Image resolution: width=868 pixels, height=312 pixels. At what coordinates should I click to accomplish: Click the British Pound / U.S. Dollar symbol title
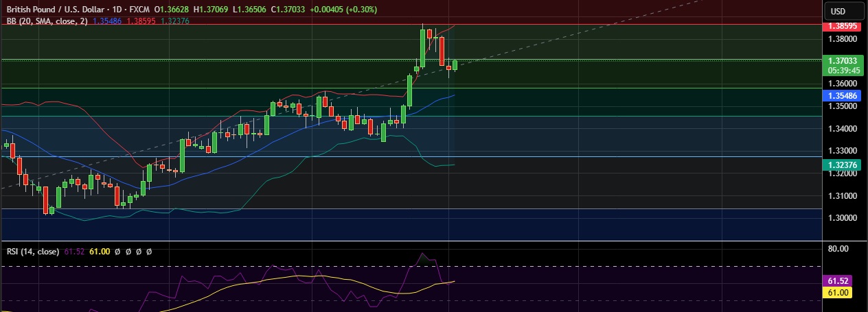click(x=56, y=10)
